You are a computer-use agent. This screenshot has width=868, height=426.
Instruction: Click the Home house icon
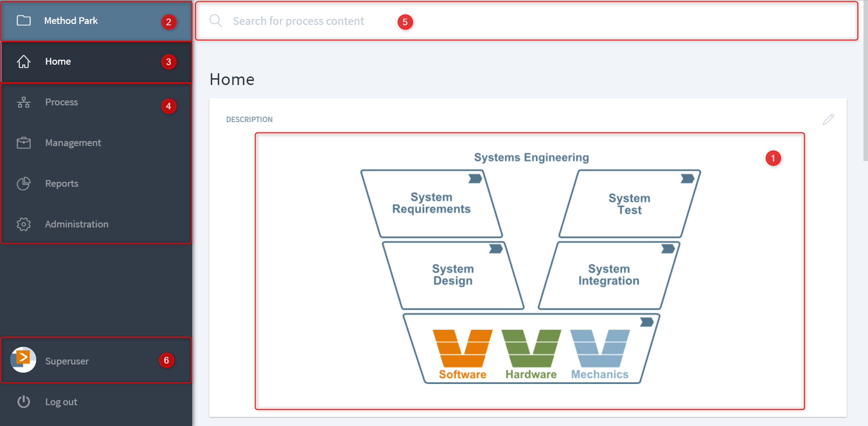click(24, 62)
